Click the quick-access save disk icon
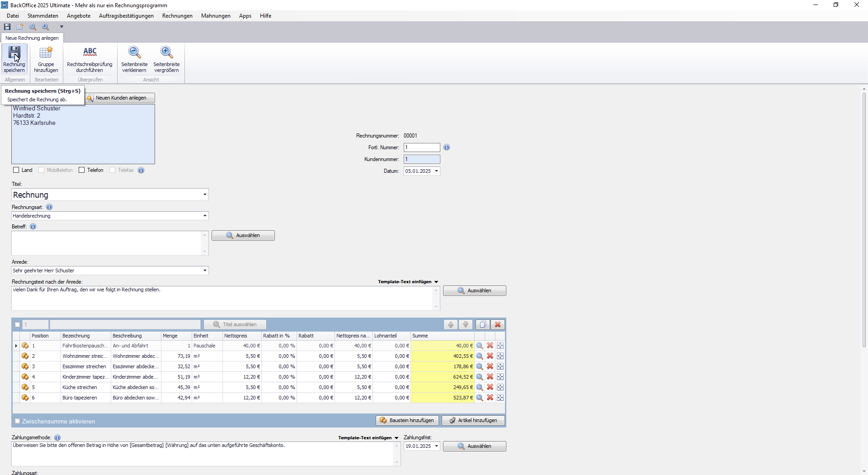Screen dimensions: 868x475 click(x=7, y=27)
